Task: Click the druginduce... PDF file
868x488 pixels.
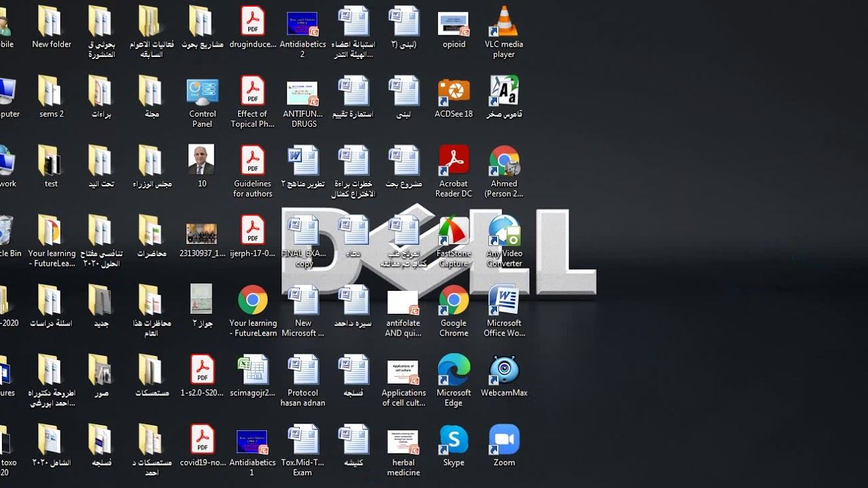Action: click(252, 27)
